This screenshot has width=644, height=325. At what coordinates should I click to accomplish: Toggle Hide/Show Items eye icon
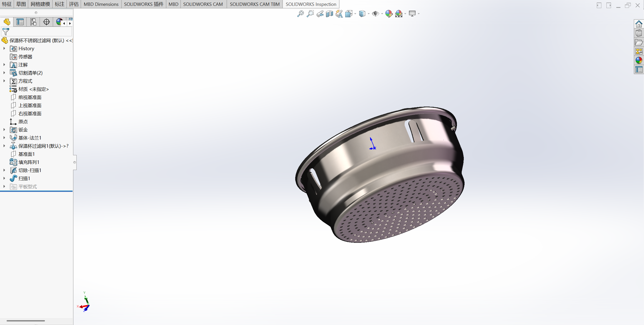tap(375, 14)
